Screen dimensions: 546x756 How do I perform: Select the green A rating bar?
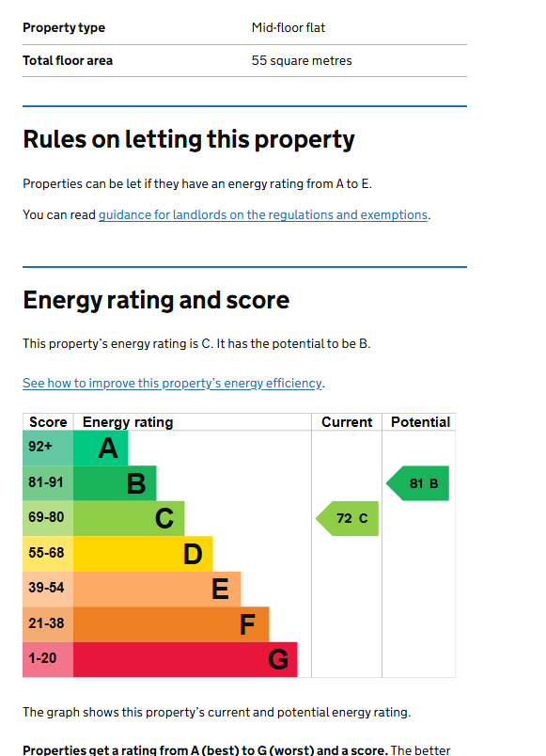[x=101, y=448]
